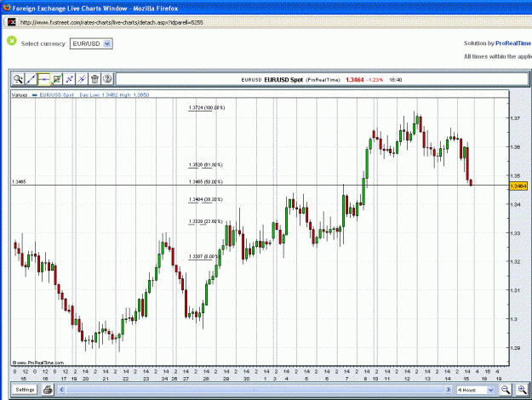Click the fxstreet URL address field
The height and width of the screenshot is (400, 532).
(x=112, y=22)
